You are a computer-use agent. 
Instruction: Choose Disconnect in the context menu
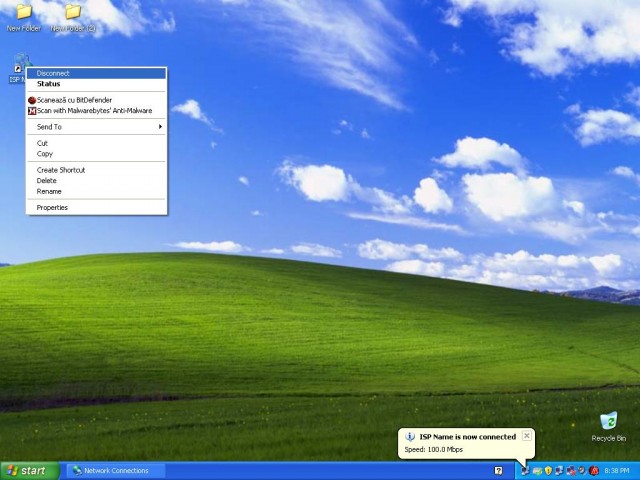(x=96, y=73)
